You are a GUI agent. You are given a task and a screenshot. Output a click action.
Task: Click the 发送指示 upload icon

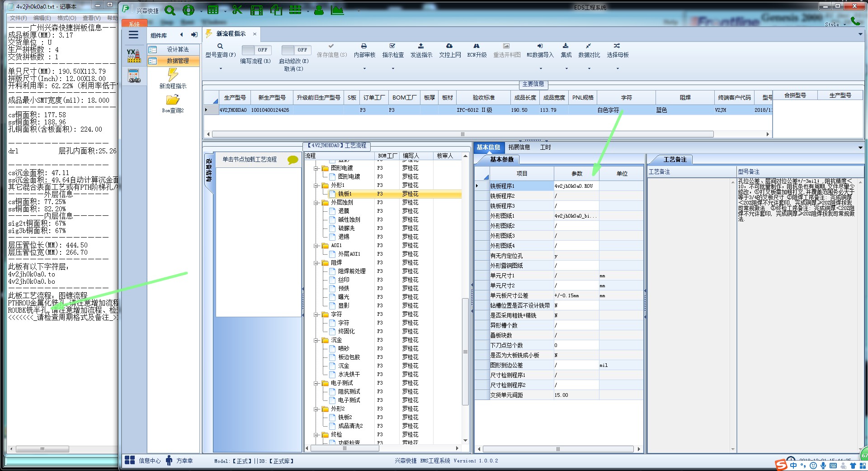pyautogui.click(x=421, y=46)
